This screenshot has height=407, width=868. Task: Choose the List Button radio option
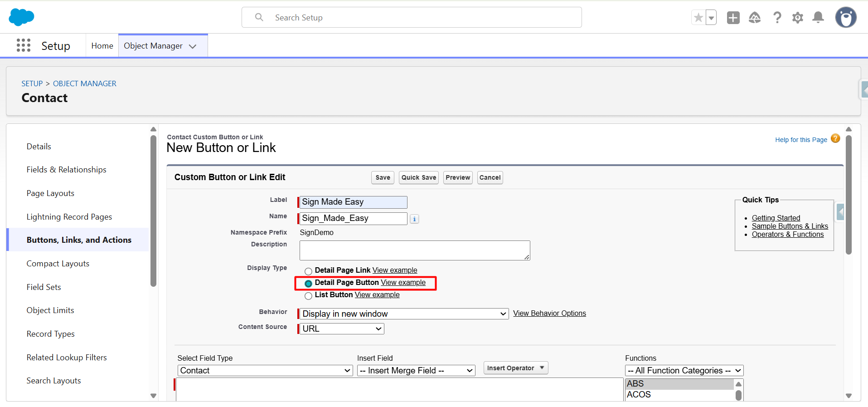(x=308, y=296)
